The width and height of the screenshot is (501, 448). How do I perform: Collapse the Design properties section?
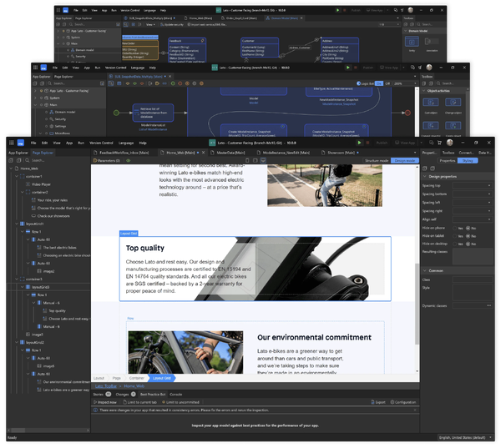(x=425, y=177)
